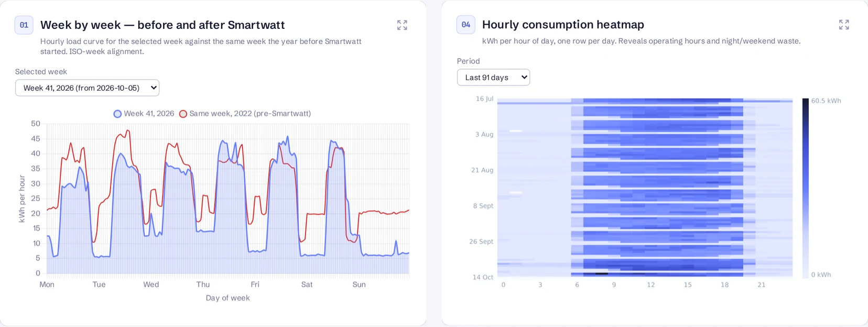The width and height of the screenshot is (868, 327).
Task: Click the 3 Aug heatmap row label
Action: click(x=484, y=135)
